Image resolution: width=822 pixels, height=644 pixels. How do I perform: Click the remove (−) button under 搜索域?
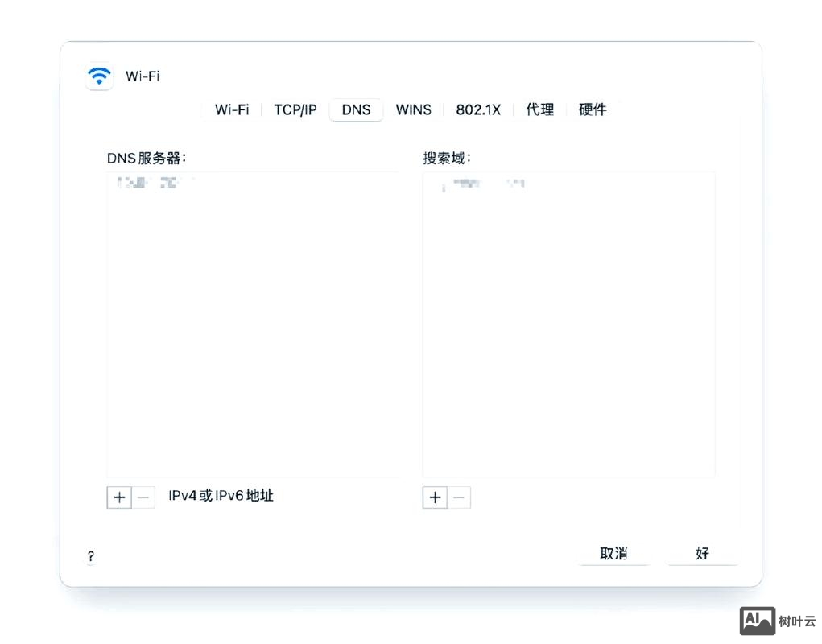(459, 497)
